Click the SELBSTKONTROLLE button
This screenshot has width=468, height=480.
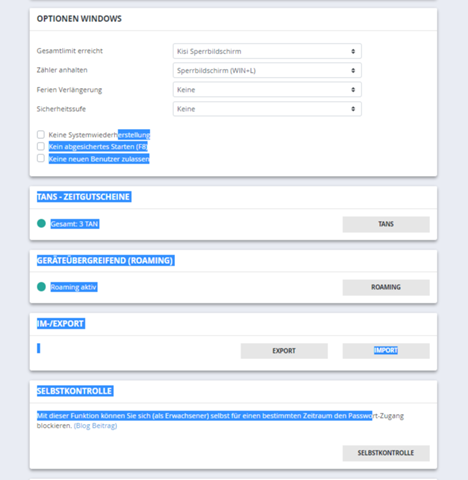[x=386, y=453]
